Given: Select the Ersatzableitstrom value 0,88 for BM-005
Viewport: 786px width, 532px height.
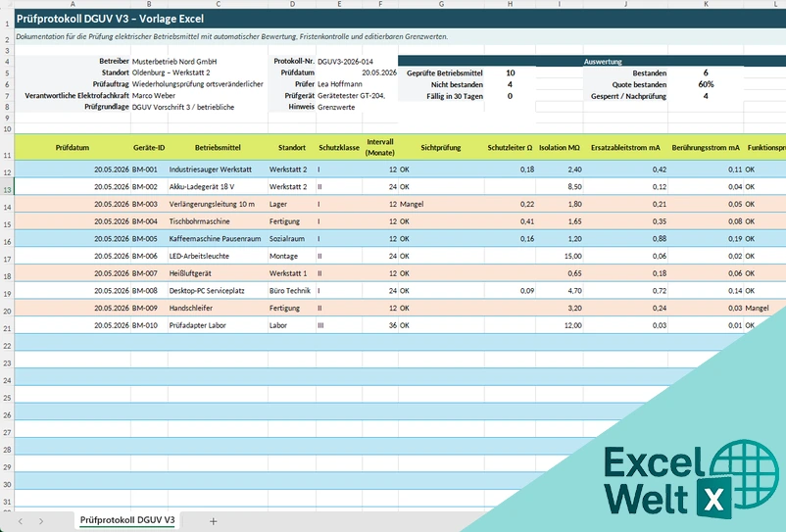Looking at the screenshot, I should click(x=625, y=238).
